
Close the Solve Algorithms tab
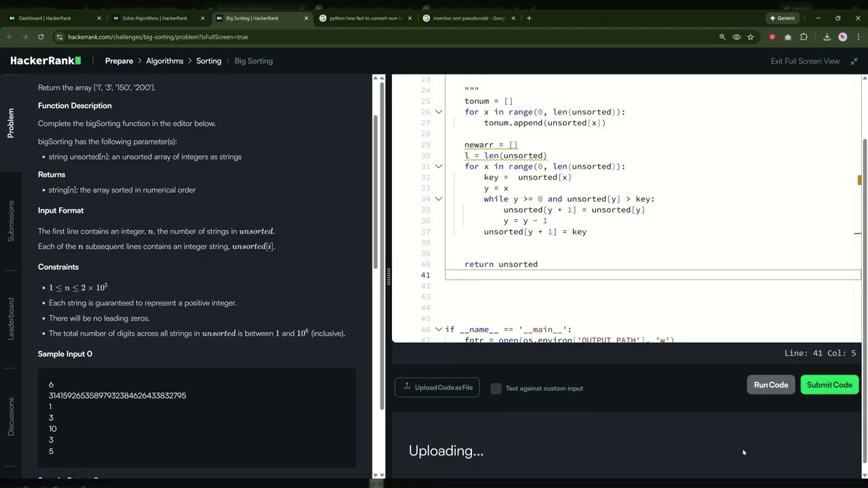coord(203,18)
